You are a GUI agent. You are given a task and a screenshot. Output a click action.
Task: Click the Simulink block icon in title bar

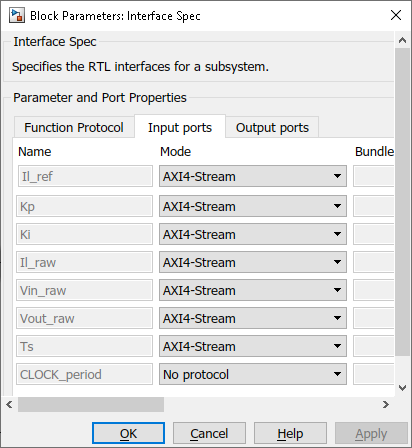(17, 15)
